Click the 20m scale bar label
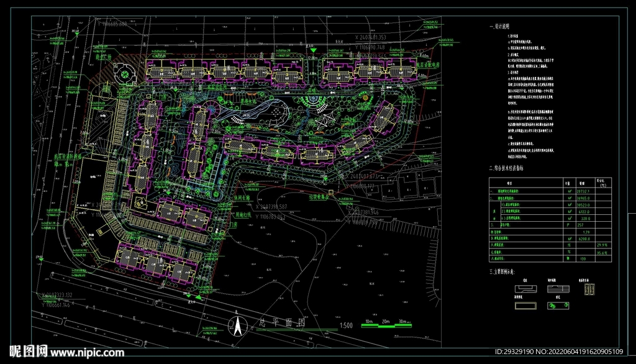The image size is (636, 364). [x=386, y=321]
